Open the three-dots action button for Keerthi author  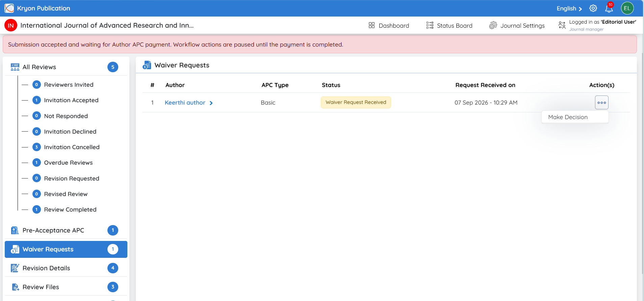(x=601, y=103)
